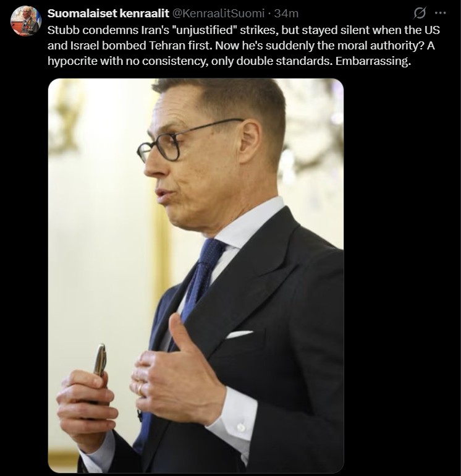The width and height of the screenshot is (461, 476).
Task: Open the Suomalaiset kenraalit display name
Action: pos(108,14)
